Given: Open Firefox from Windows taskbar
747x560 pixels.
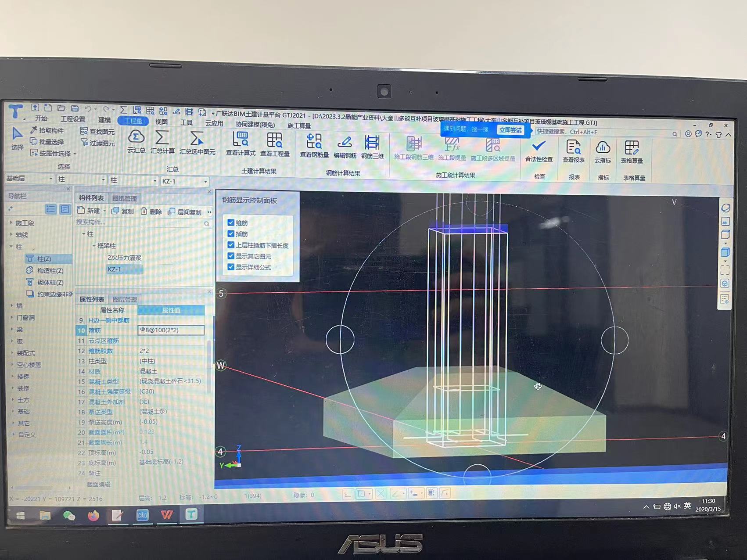Looking at the screenshot, I should tap(93, 516).
